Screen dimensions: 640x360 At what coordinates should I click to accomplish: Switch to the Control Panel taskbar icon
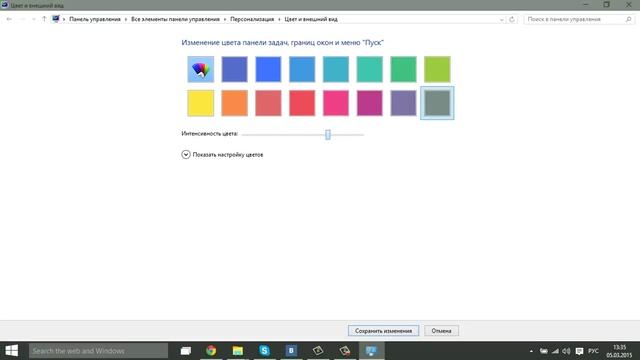tap(371, 351)
